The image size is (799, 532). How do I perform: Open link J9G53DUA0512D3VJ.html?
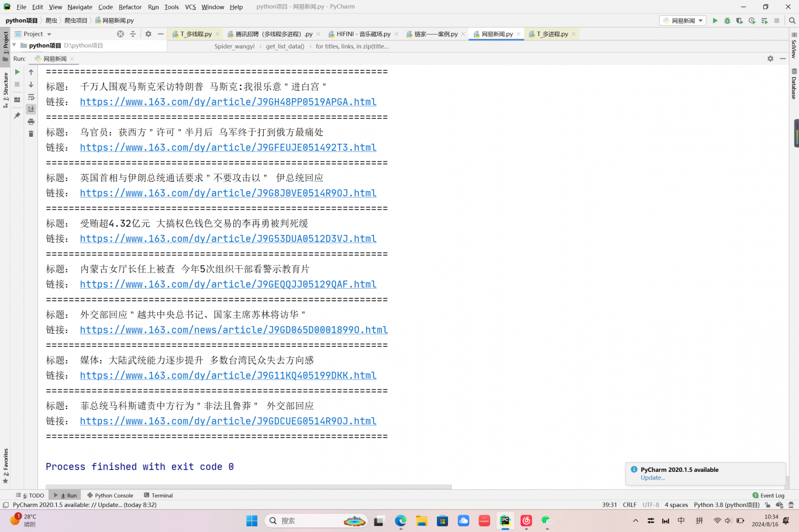tap(228, 239)
